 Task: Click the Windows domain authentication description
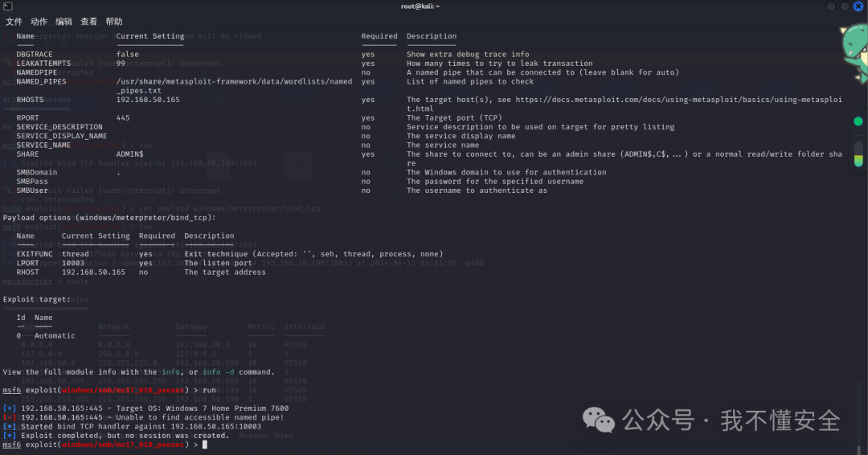click(x=506, y=172)
